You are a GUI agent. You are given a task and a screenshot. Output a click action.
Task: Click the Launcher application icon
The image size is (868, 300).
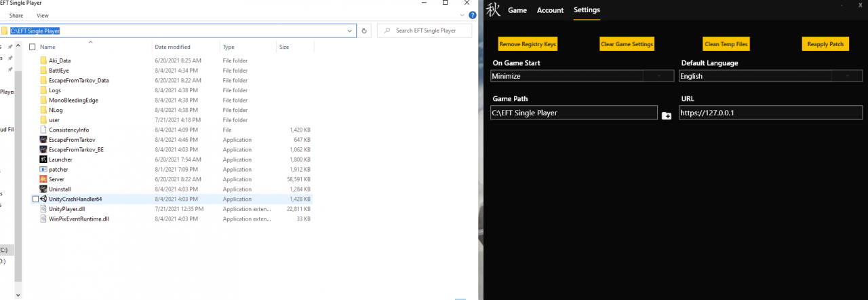43,160
